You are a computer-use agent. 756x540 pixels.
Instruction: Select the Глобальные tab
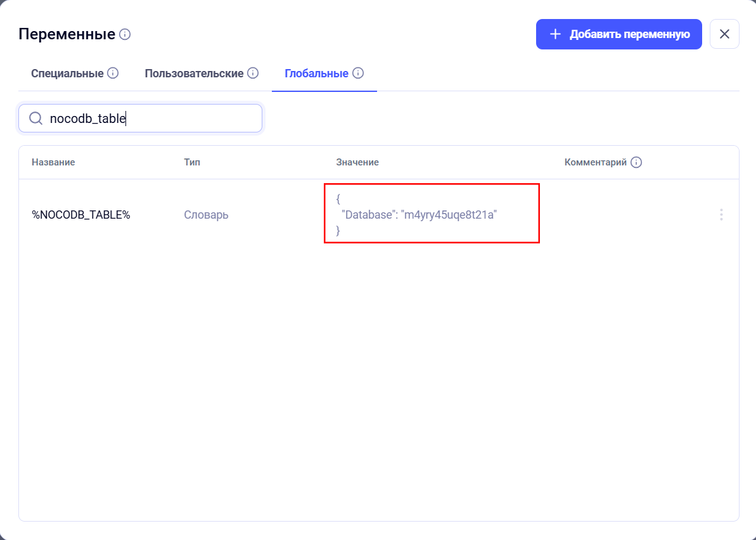coord(316,74)
